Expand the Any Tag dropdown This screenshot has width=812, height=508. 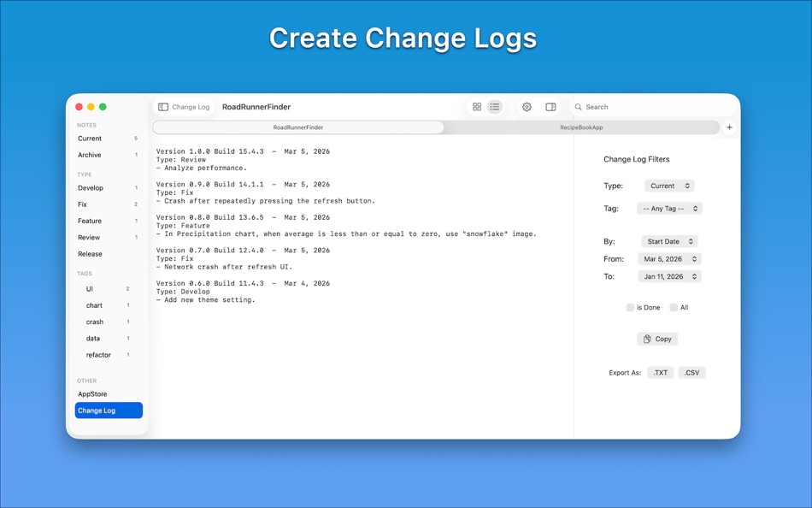coord(669,208)
